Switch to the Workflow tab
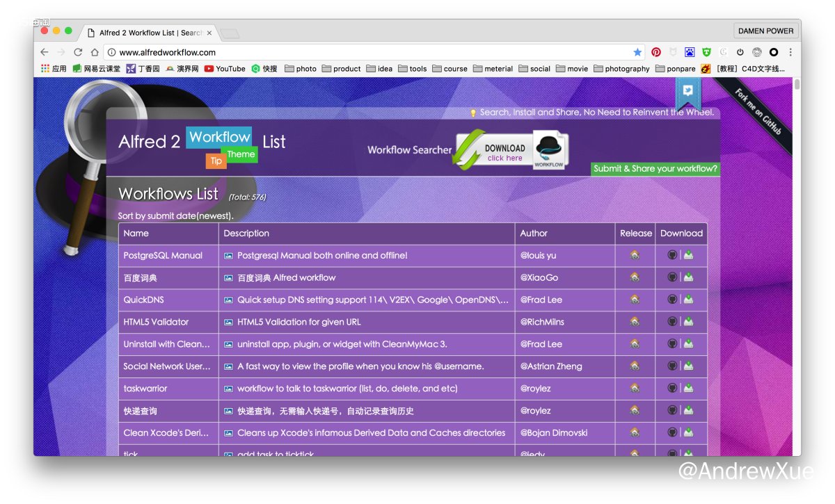The width and height of the screenshot is (835, 504). pyautogui.click(x=219, y=137)
